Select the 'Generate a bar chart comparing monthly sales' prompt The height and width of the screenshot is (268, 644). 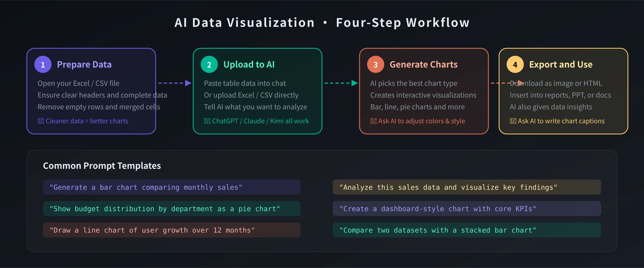pyautogui.click(x=172, y=187)
